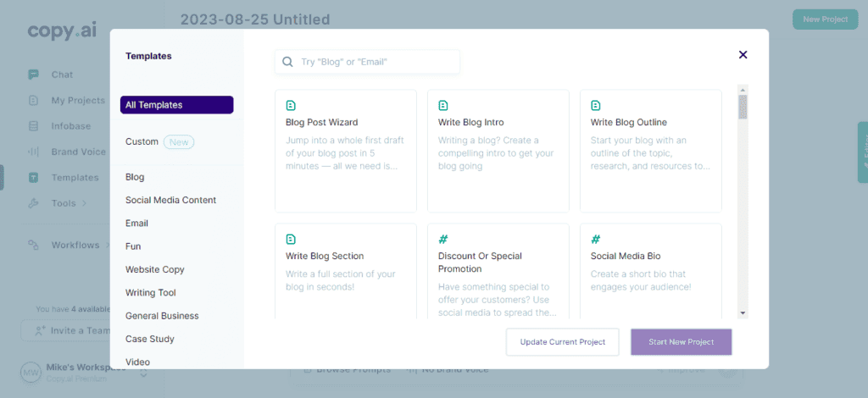
Task: Open the Blog Post Wizard template card
Action: [346, 151]
